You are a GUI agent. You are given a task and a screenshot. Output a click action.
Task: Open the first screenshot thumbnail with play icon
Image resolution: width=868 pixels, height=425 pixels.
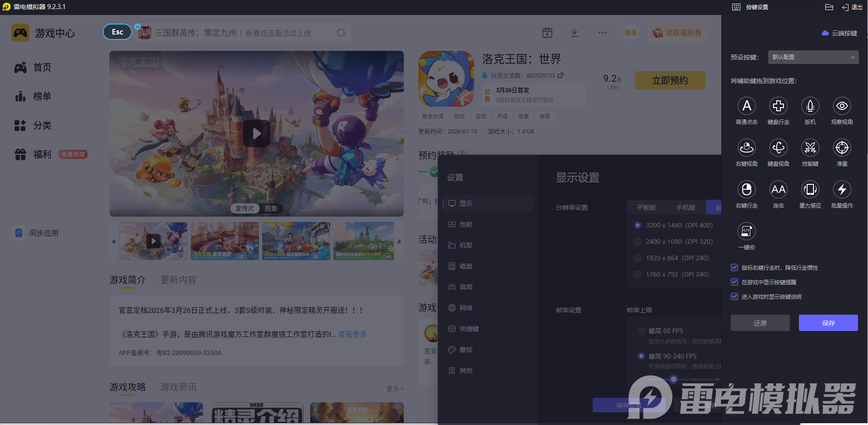(x=154, y=241)
